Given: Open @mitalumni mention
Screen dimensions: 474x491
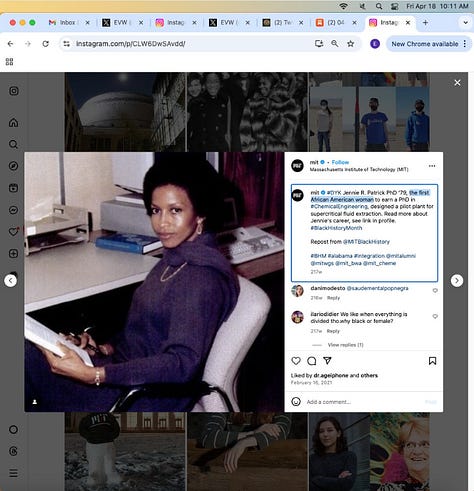Looking at the screenshot, I should coord(401,256).
